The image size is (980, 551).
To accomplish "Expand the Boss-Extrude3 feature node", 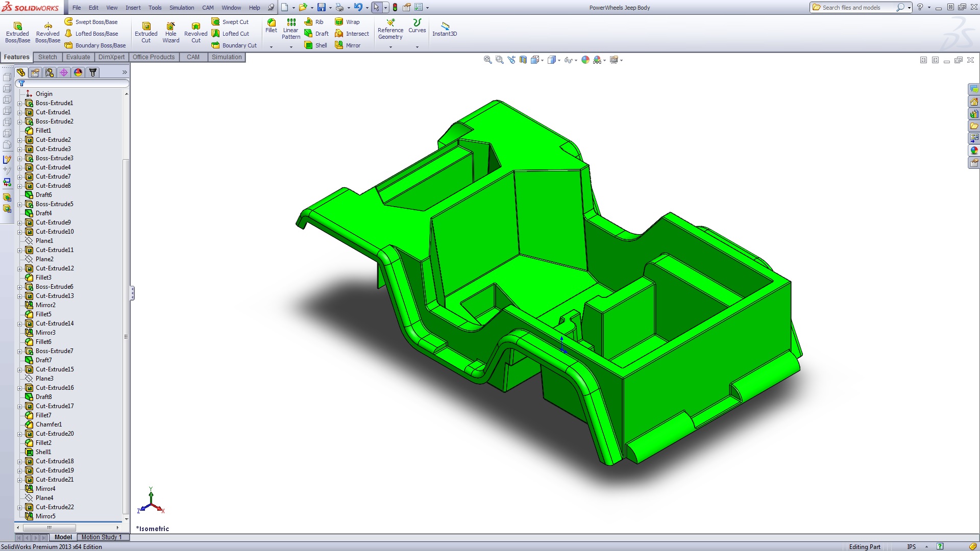I will coord(20,158).
